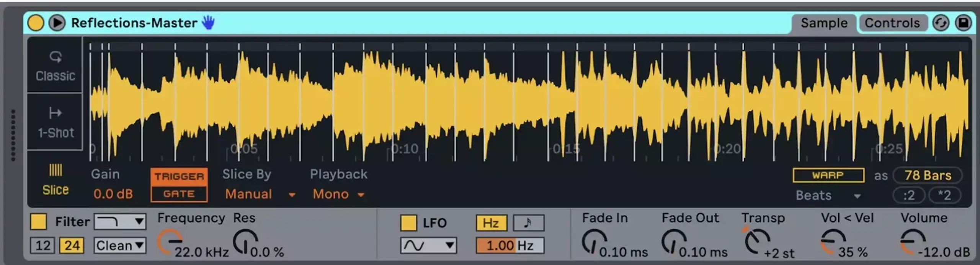Select Classic playback mode
This screenshot has height=265, width=980.
click(56, 66)
